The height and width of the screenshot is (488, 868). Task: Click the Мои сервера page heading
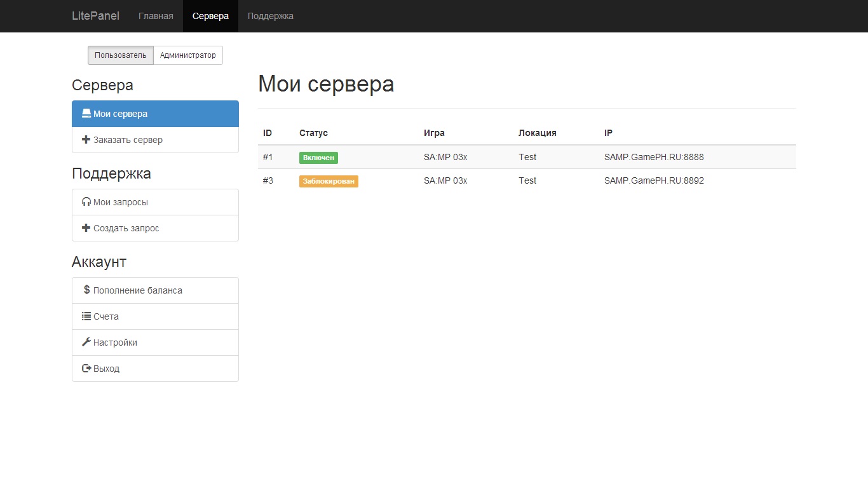click(326, 84)
